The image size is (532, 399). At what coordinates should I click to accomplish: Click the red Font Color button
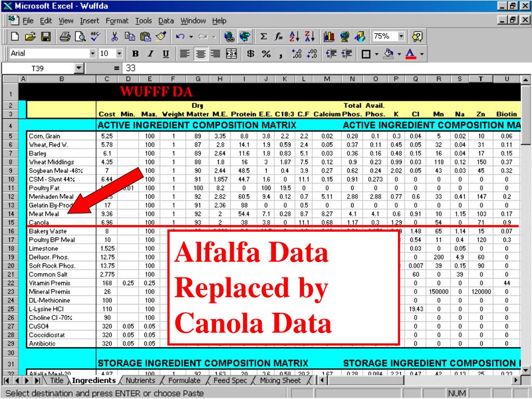point(411,54)
